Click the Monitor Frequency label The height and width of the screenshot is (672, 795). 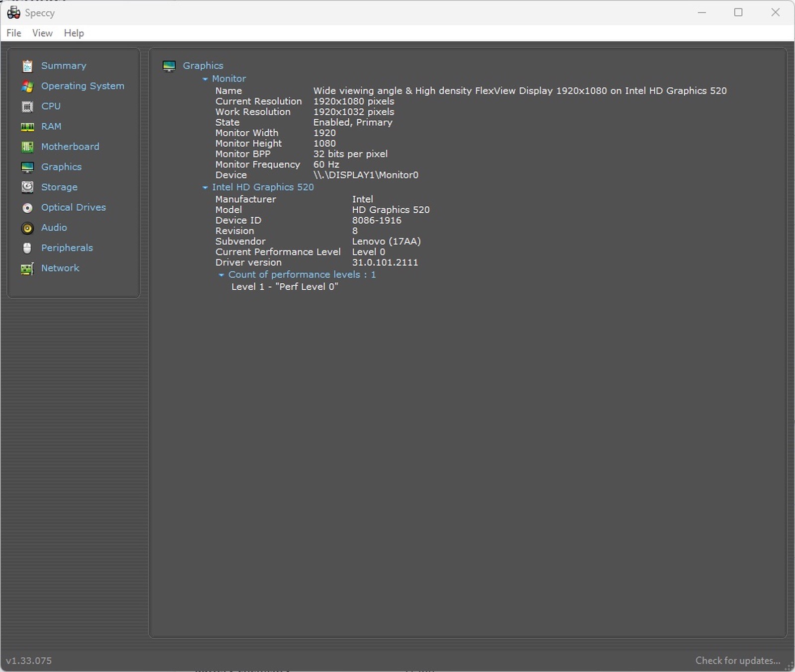point(257,165)
